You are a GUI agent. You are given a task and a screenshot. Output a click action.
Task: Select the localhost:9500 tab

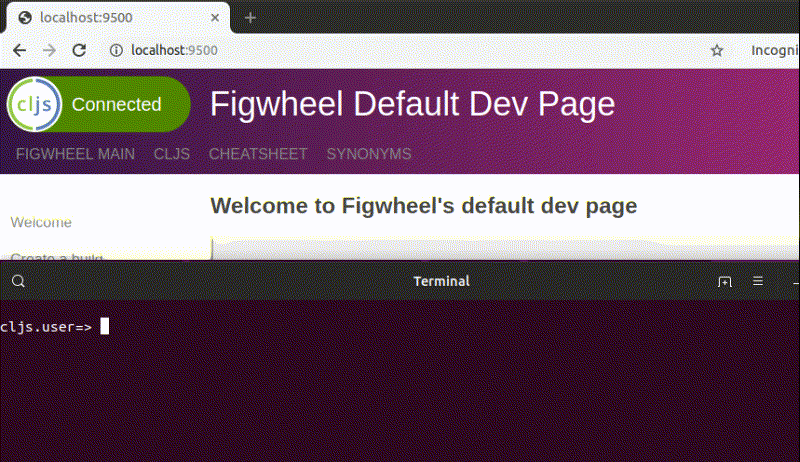pyautogui.click(x=117, y=18)
